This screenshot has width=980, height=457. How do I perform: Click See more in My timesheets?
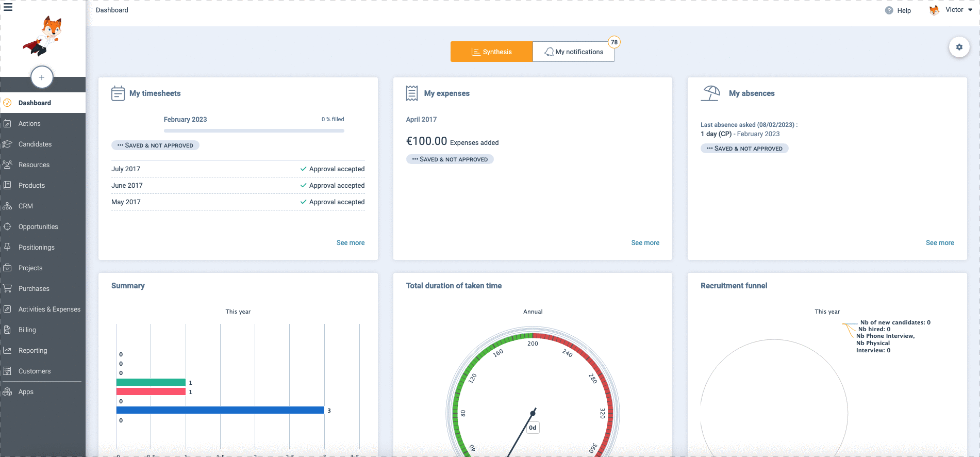click(351, 243)
